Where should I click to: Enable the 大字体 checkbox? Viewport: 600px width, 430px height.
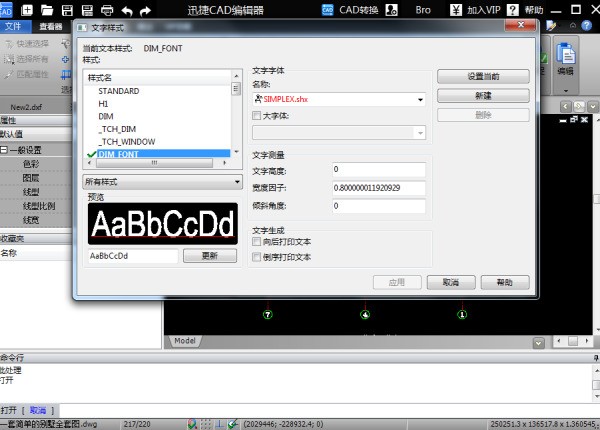pyautogui.click(x=257, y=116)
